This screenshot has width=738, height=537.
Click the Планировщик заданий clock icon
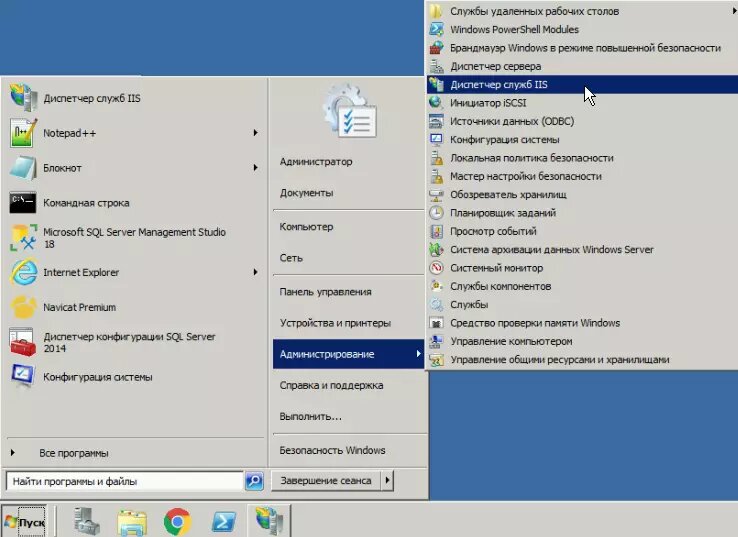(436, 213)
